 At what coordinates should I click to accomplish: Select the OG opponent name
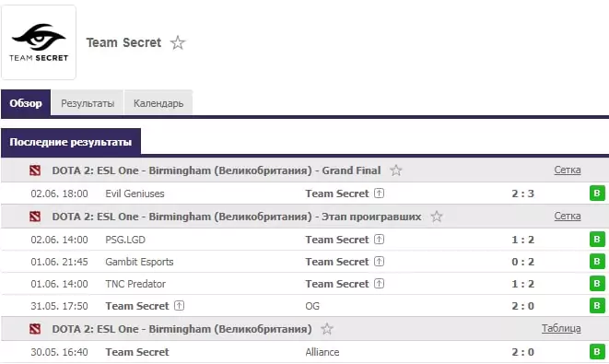coord(312,306)
